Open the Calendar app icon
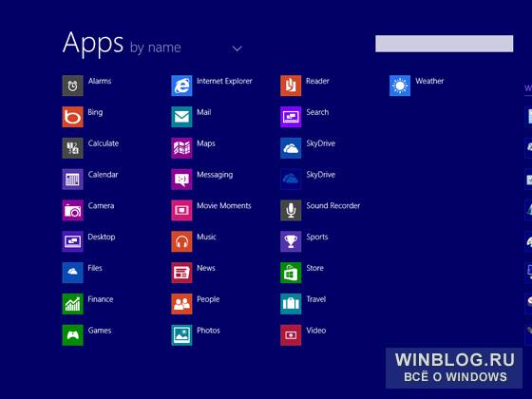This screenshot has width=532, height=399. 72,180
